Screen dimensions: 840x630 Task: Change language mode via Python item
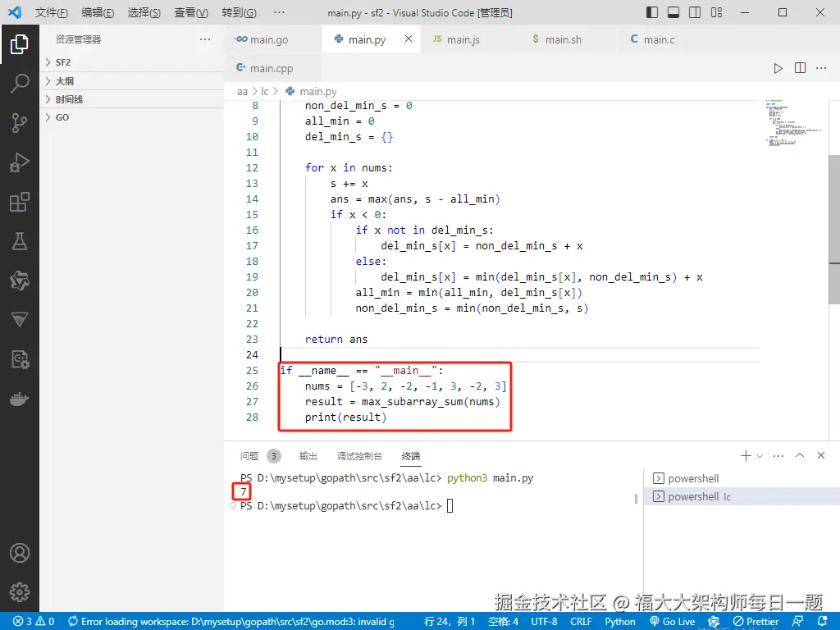[620, 622]
